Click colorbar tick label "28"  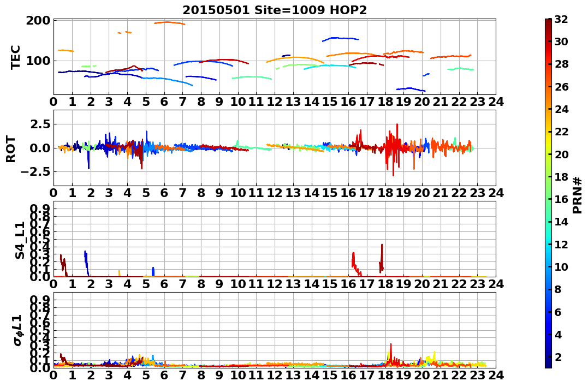click(561, 64)
